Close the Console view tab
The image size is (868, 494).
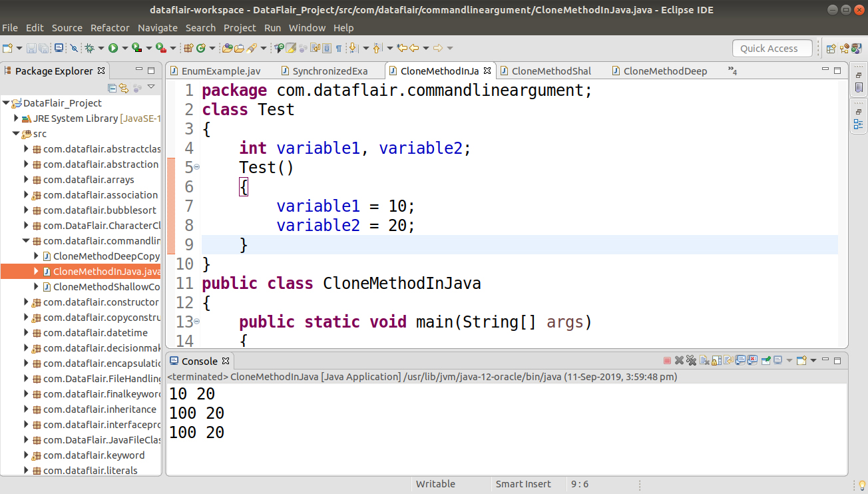[226, 360]
